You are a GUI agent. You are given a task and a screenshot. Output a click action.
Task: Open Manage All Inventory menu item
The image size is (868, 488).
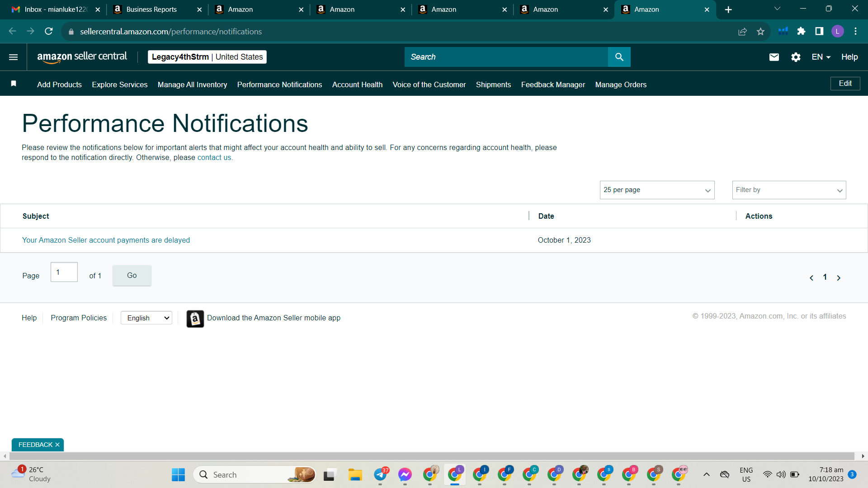pos(192,84)
